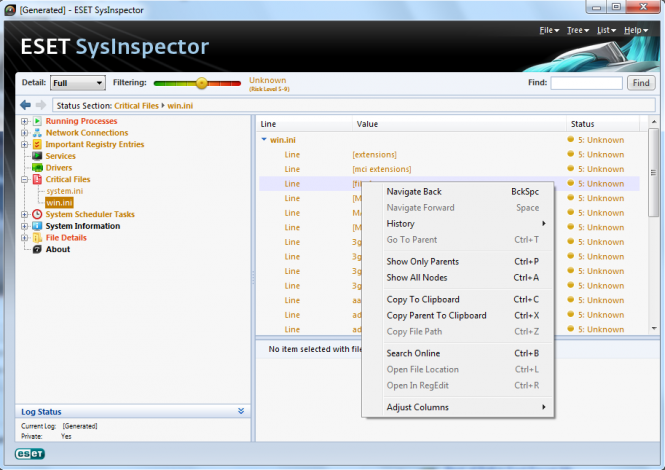Open the File menu
This screenshot has width=665, height=470.
point(549,30)
